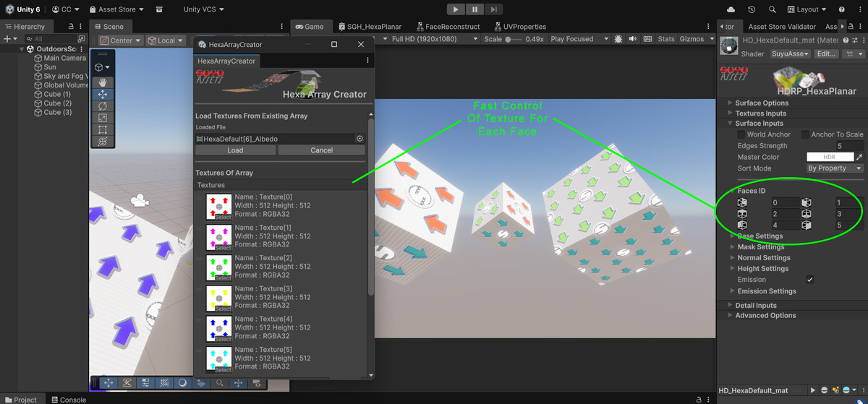Select the Move tool in Scene toolbar
This screenshot has height=404, width=868.
pyautogui.click(x=103, y=94)
